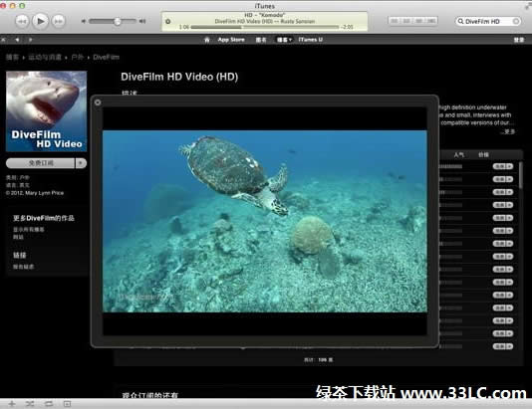Click the DiveFilm breadcrumb item
Screen dimensions: 532x409
(x=107, y=57)
